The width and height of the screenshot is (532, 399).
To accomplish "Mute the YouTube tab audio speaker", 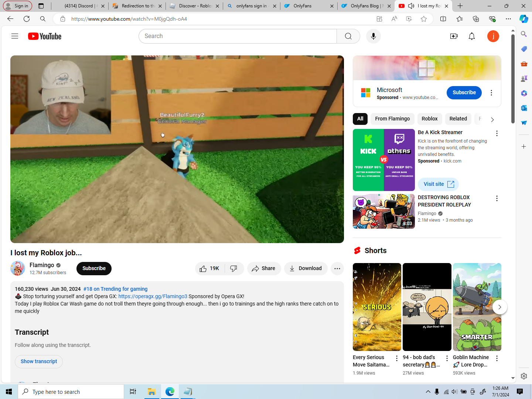I will 411,6.
